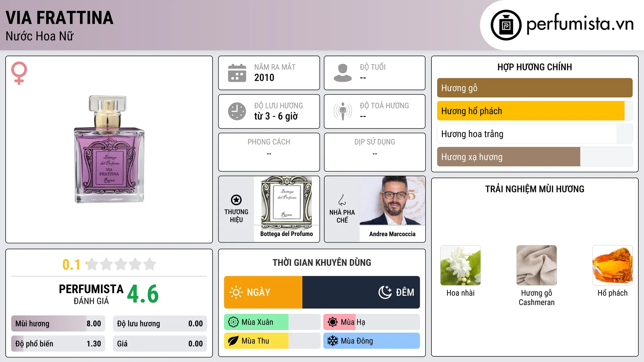Click the Bottega del Profumo brand name

pyautogui.click(x=286, y=234)
